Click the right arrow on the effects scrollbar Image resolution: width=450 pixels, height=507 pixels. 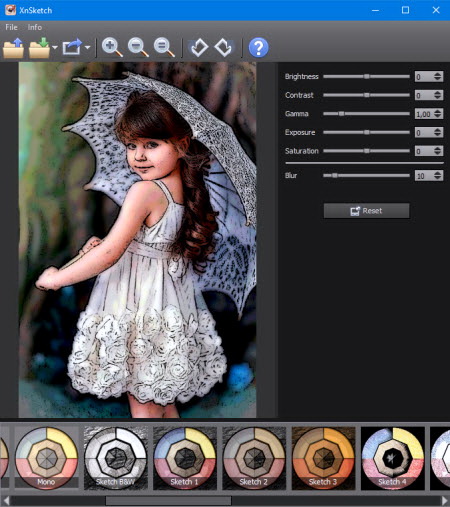445,500
